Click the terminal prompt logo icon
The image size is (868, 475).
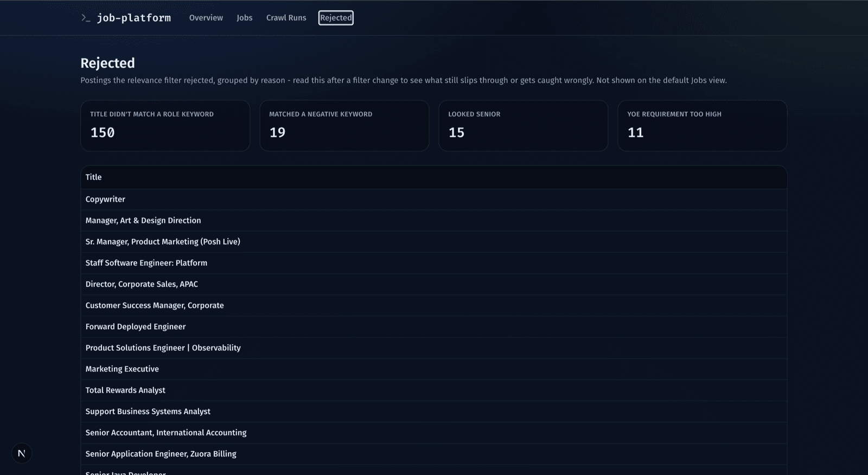pos(86,18)
